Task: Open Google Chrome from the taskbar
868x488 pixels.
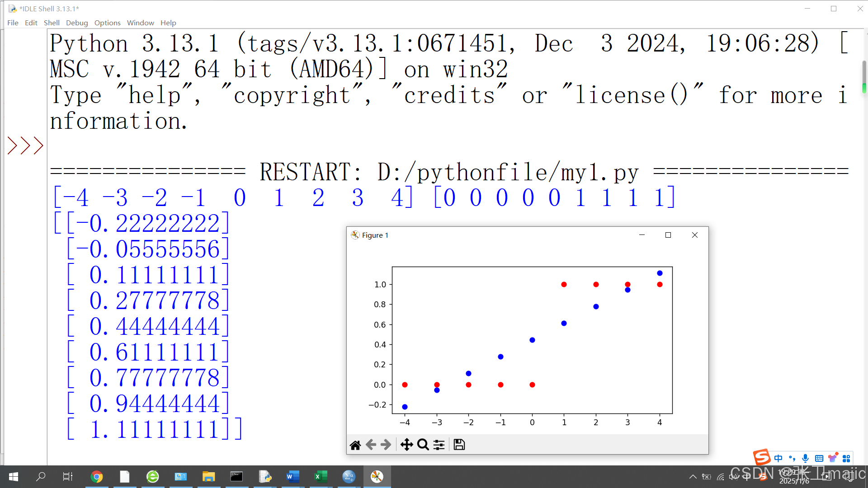Action: pos(96,477)
